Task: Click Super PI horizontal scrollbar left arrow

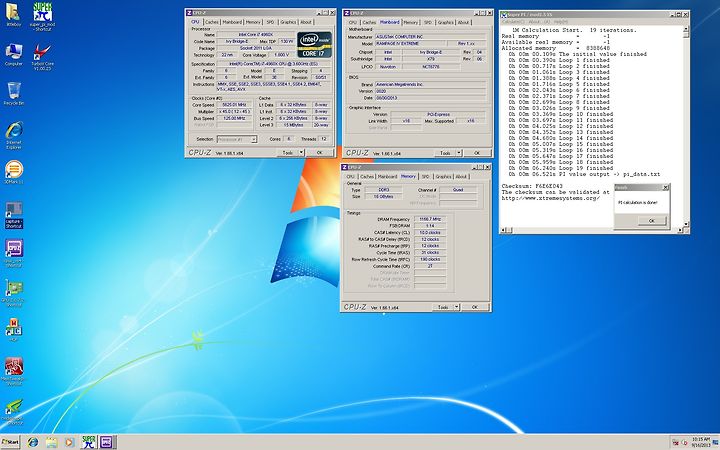Action: [x=502, y=230]
